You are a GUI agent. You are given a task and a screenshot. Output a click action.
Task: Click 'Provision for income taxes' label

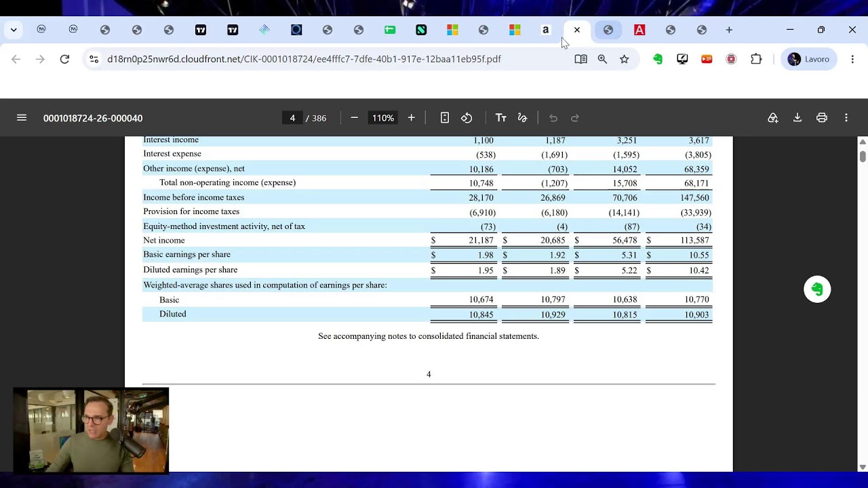(191, 211)
